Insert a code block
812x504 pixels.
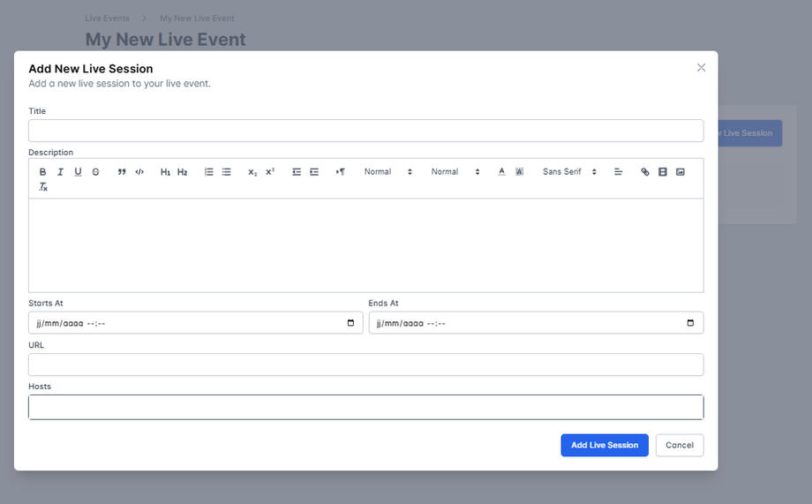pyautogui.click(x=139, y=172)
